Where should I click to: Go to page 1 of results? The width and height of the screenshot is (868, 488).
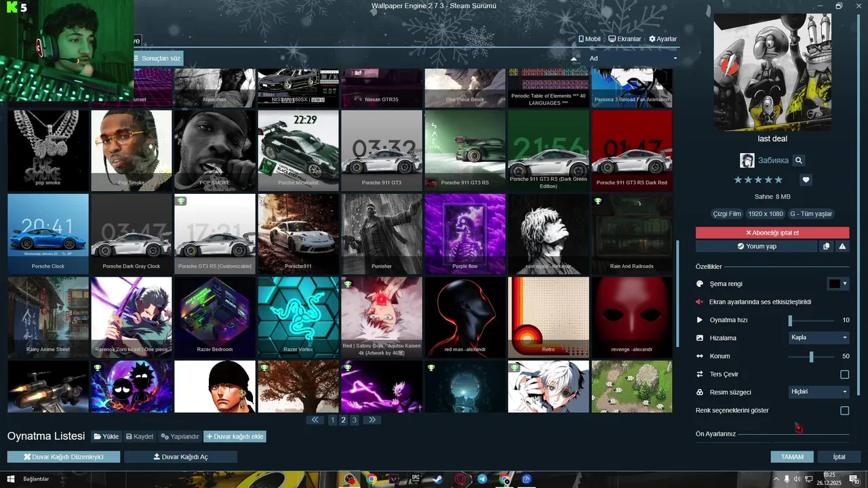(332, 420)
